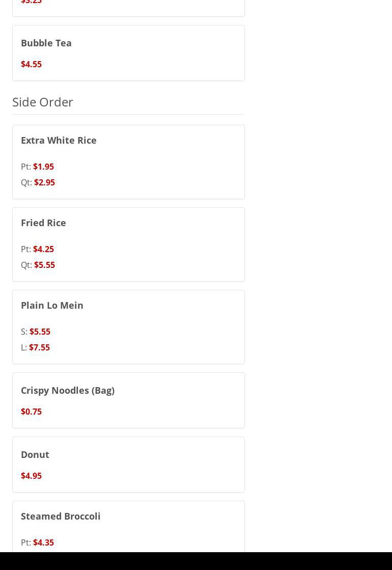Click the $4.95 Donut price
This screenshot has height=570, width=392.
pos(31,476)
